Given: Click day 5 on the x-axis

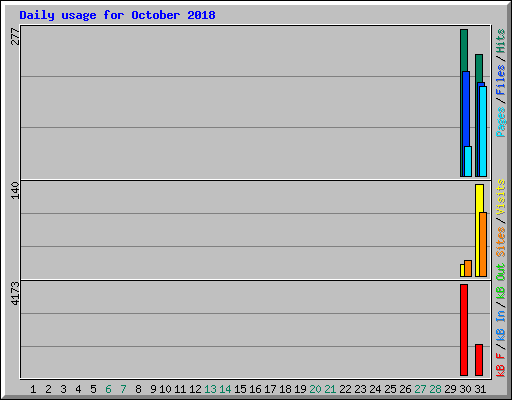Looking at the screenshot, I should [93, 389].
